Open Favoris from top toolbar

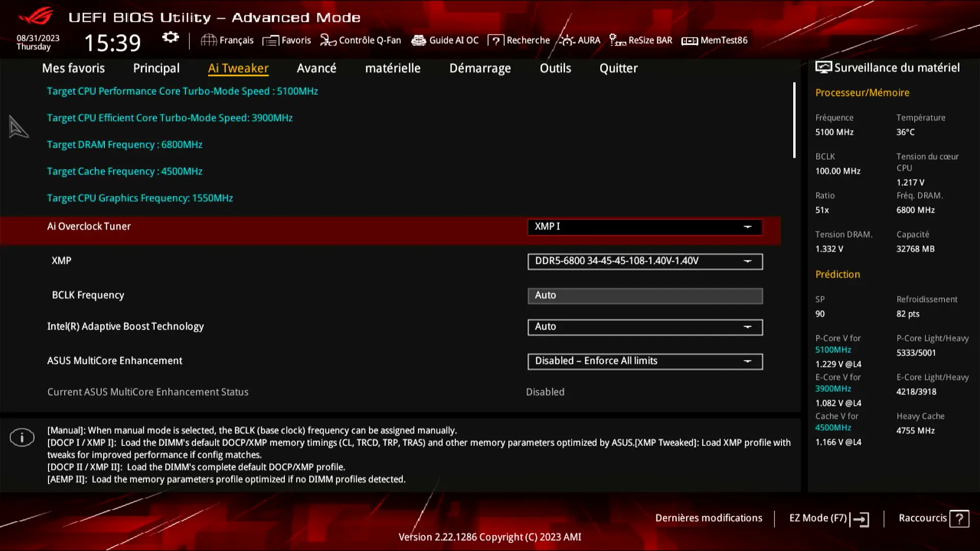[286, 40]
